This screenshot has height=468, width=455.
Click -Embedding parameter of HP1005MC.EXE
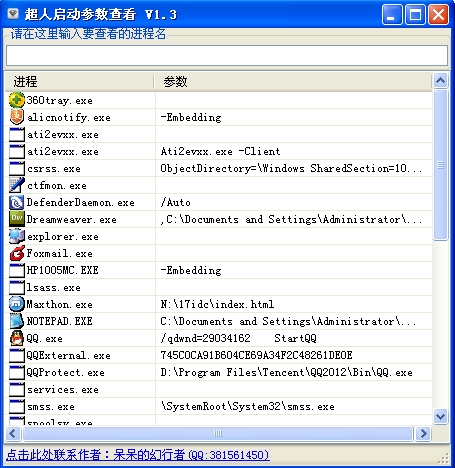[191, 270]
